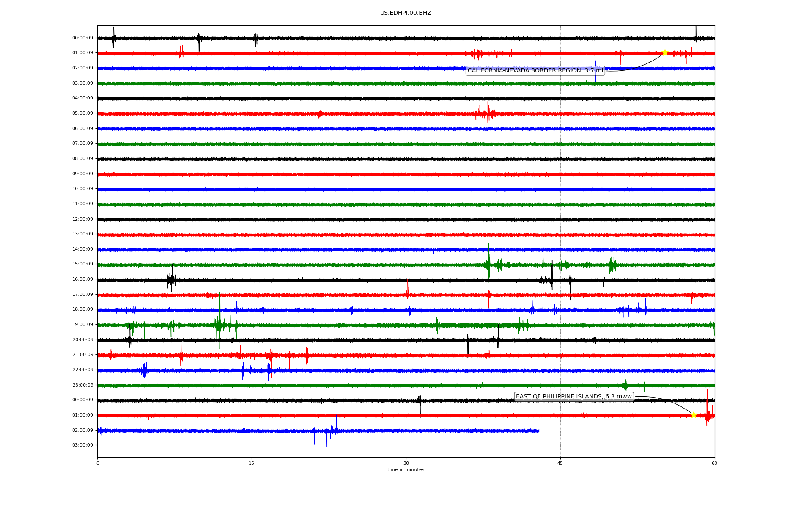
Task: Select the 10:00:09 time label
Action: (x=82, y=189)
